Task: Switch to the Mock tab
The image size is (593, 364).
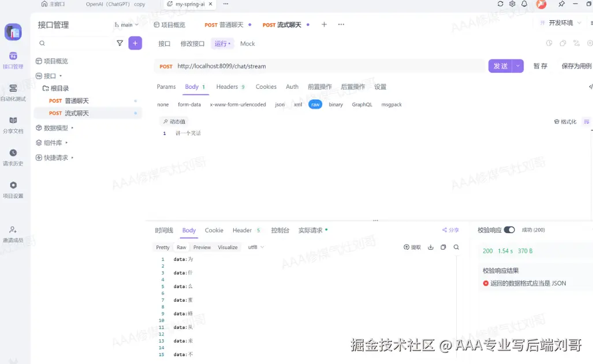Action: (x=247, y=44)
